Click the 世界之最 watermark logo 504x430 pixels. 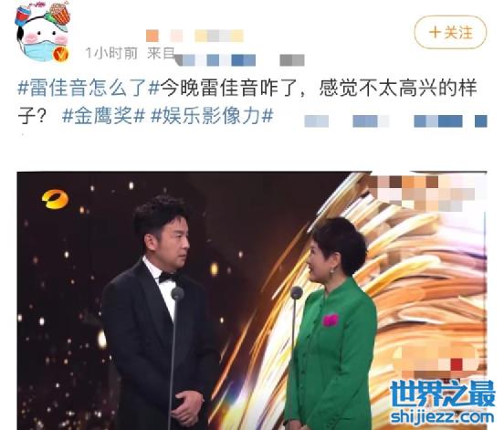point(442,393)
